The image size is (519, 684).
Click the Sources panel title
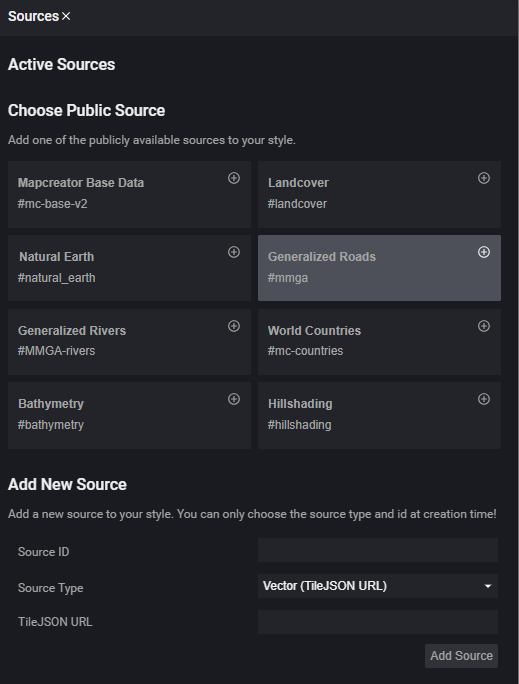(33, 16)
